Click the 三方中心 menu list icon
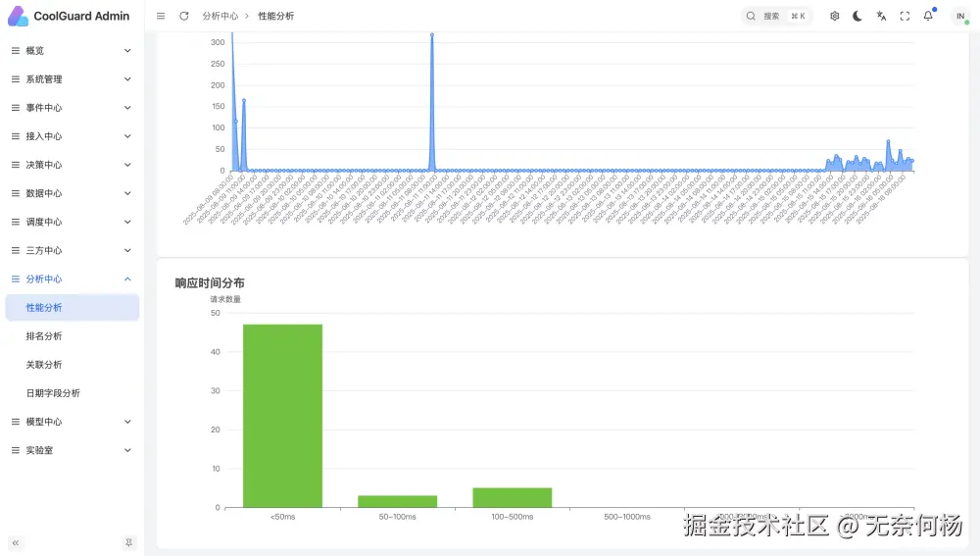This screenshot has height=556, width=980. coord(16,251)
